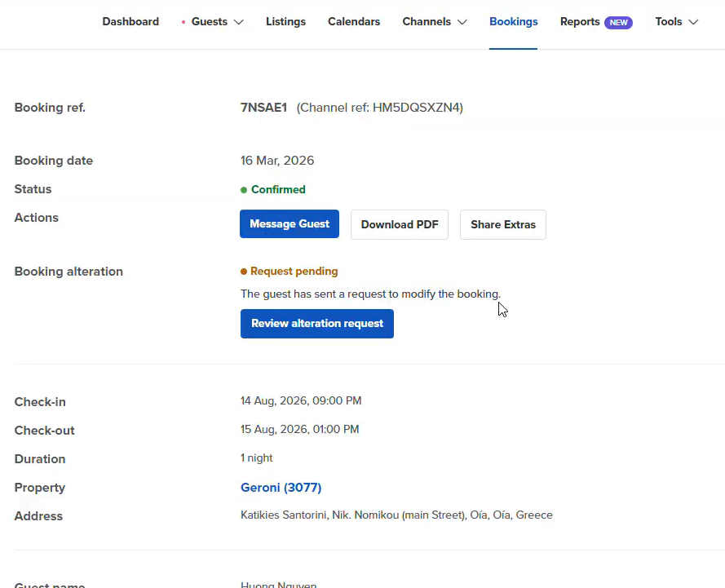This screenshot has height=588, width=725.
Task: Click the red notification dot beside Guests
Action: pyautogui.click(x=183, y=22)
